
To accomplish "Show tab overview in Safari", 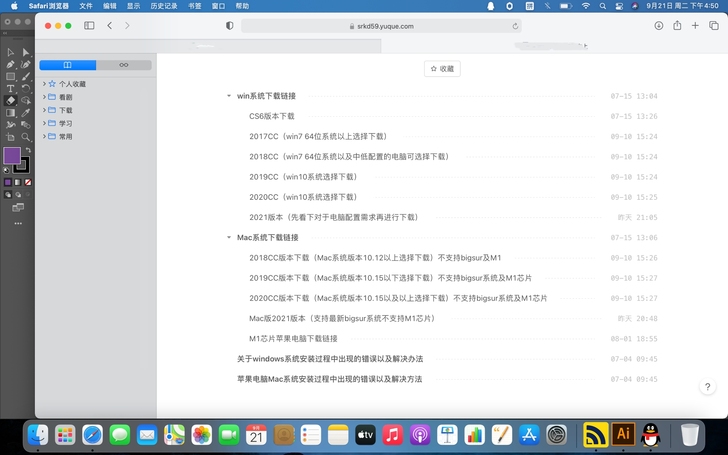I will click(x=714, y=26).
